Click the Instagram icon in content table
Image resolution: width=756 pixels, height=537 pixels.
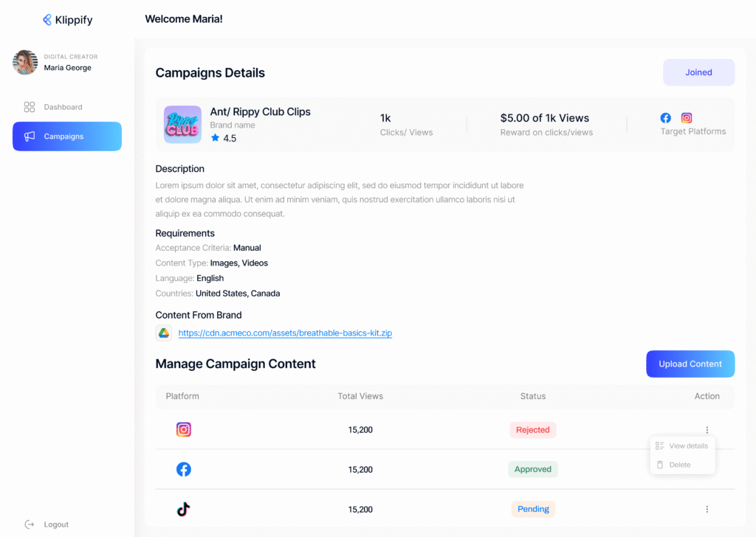click(x=184, y=429)
